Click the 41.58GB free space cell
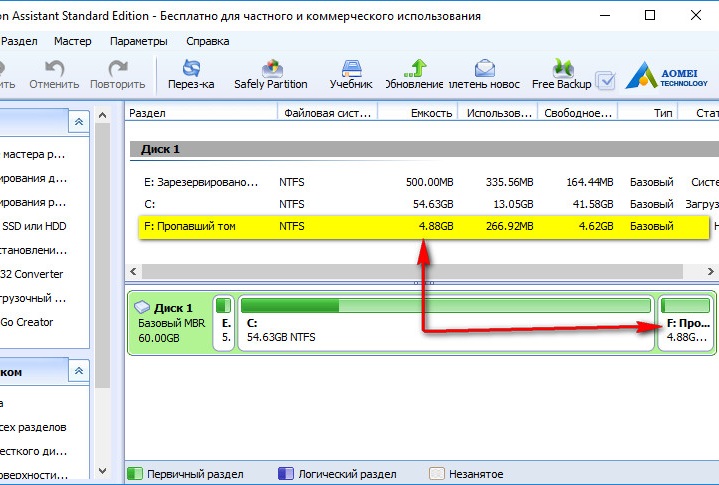719x485 pixels. [592, 204]
